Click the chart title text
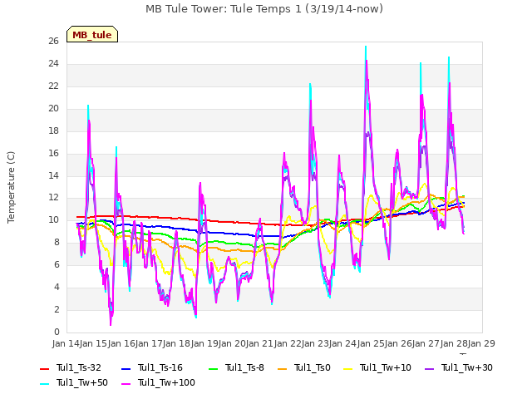The height and width of the screenshot is (399, 532). (264, 9)
